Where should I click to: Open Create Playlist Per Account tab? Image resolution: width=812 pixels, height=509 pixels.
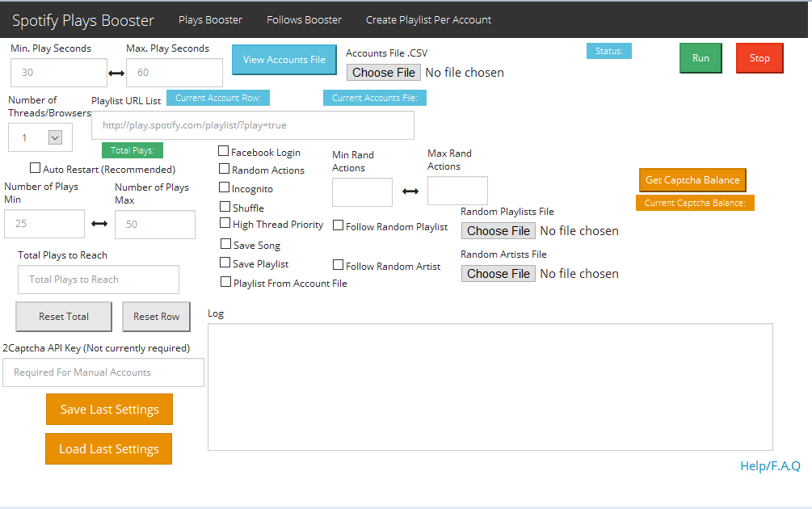click(x=428, y=19)
